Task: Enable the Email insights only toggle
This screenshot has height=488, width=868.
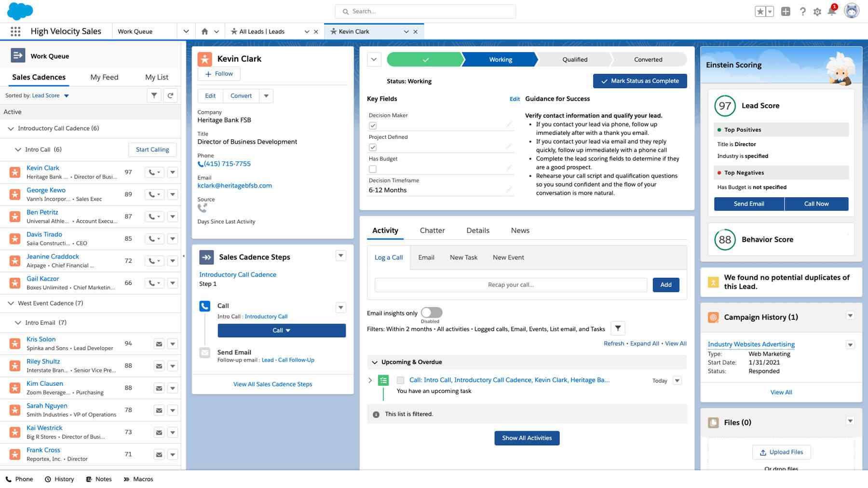Action: point(432,312)
